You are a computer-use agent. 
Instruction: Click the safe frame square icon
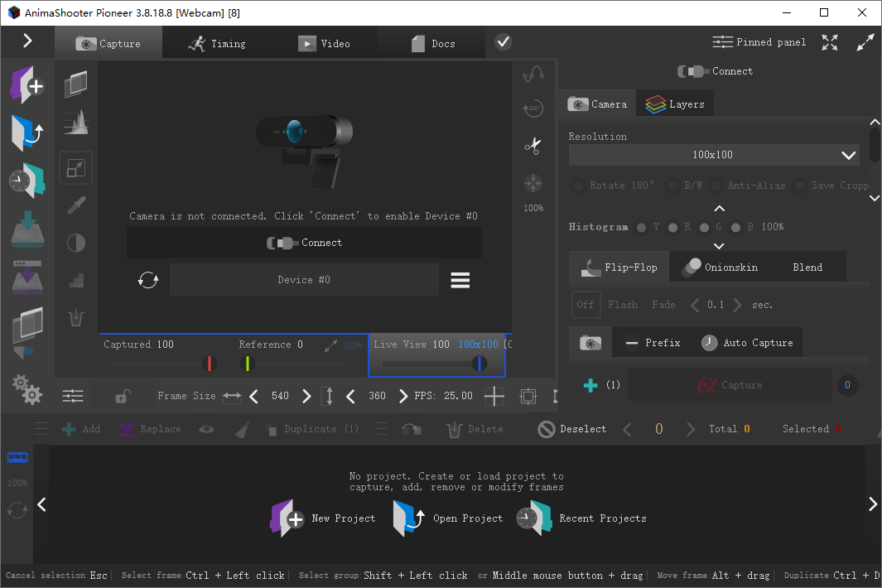(x=528, y=396)
